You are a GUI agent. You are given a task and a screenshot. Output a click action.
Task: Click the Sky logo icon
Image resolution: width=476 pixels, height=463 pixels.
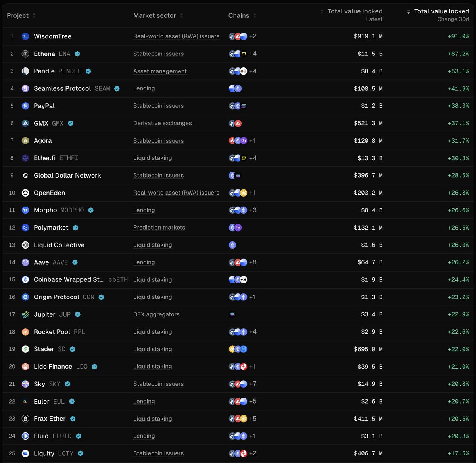pos(25,384)
